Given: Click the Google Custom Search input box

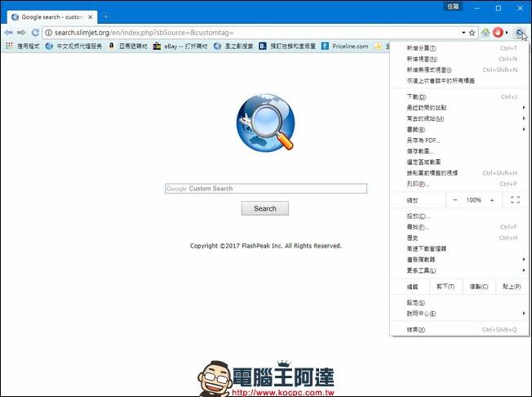Looking at the screenshot, I should pyautogui.click(x=266, y=189).
